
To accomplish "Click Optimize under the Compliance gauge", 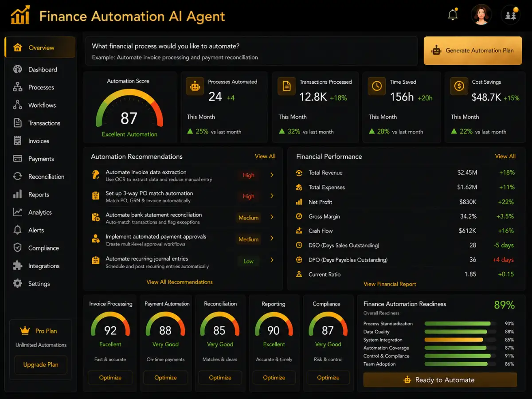I will (x=328, y=378).
